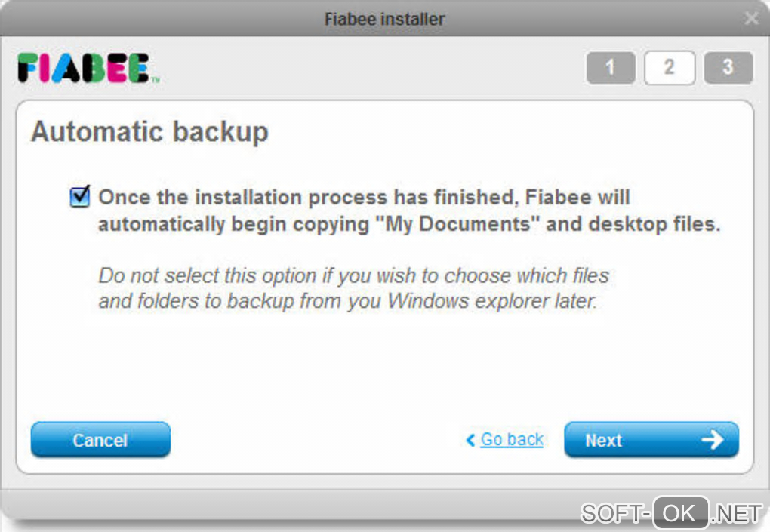Image resolution: width=770 pixels, height=532 pixels.
Task: Click the SOFT- text of the watermark
Action: [614, 514]
